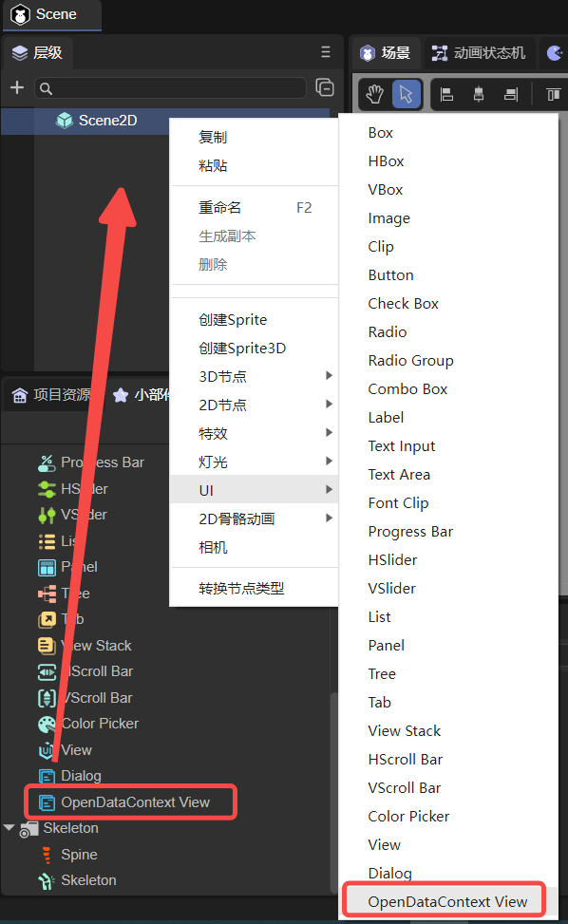
Task: Switch to the 动画状态机 tab
Action: pos(478,53)
